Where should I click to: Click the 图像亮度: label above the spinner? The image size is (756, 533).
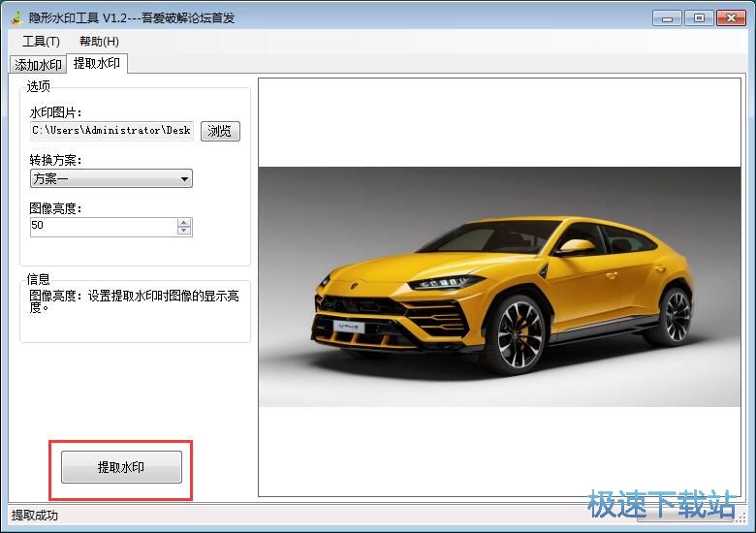(55, 208)
